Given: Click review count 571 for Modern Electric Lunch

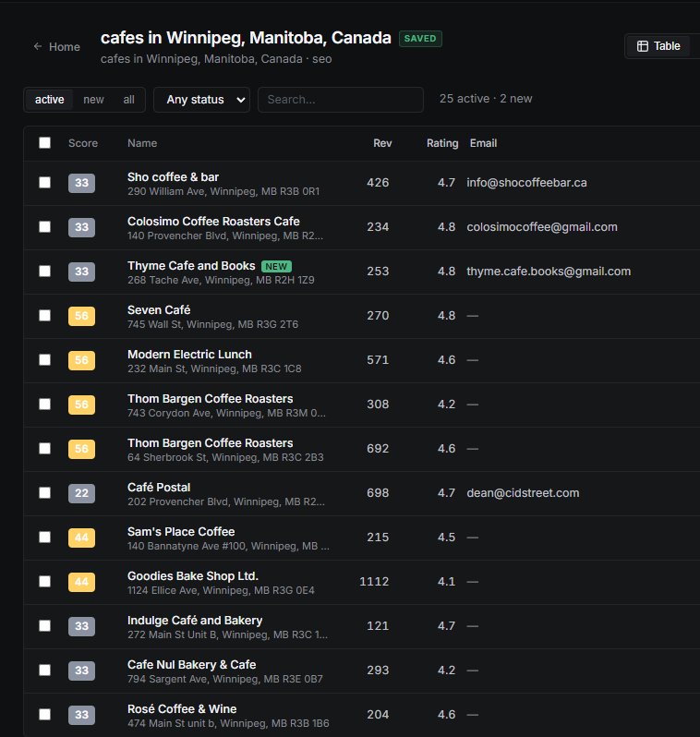Looking at the screenshot, I should coord(378,360).
